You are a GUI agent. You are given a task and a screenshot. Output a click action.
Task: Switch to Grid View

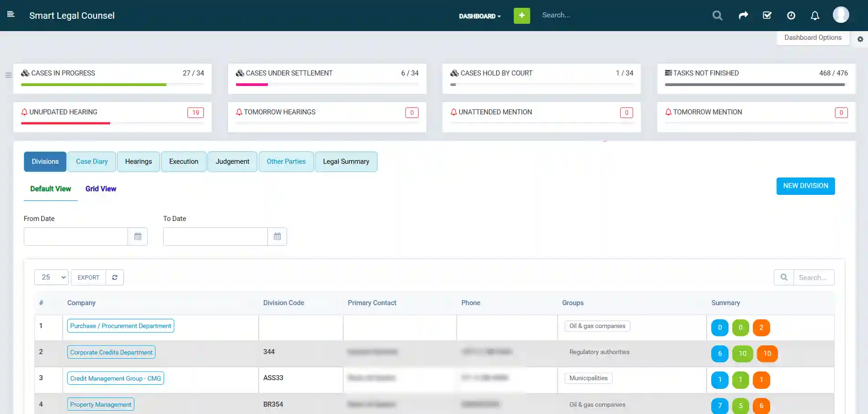click(101, 188)
